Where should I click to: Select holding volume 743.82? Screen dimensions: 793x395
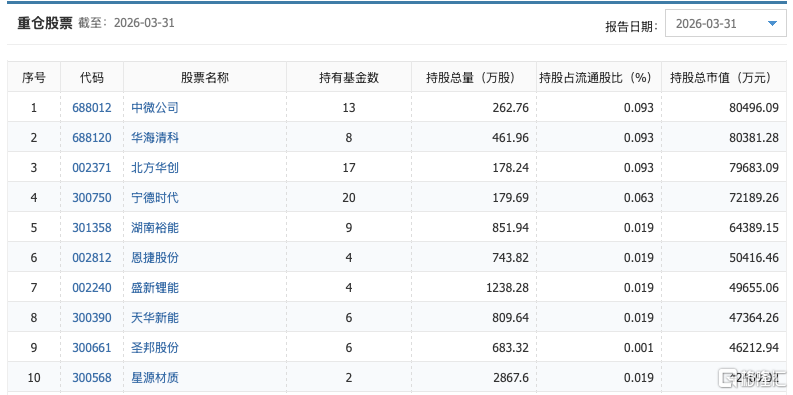click(511, 258)
